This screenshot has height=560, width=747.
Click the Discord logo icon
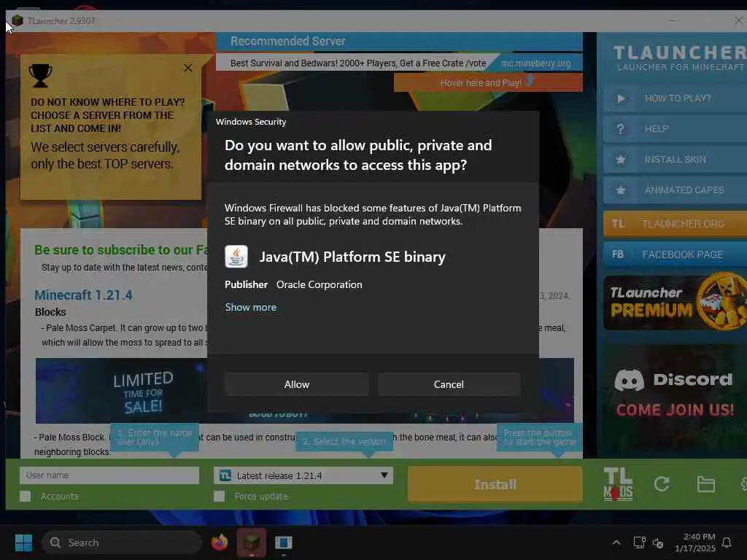630,379
